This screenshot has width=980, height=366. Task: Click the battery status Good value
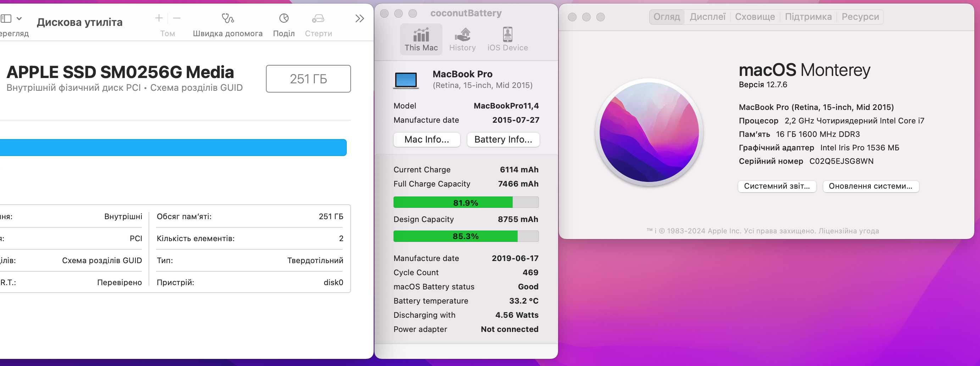(x=528, y=287)
